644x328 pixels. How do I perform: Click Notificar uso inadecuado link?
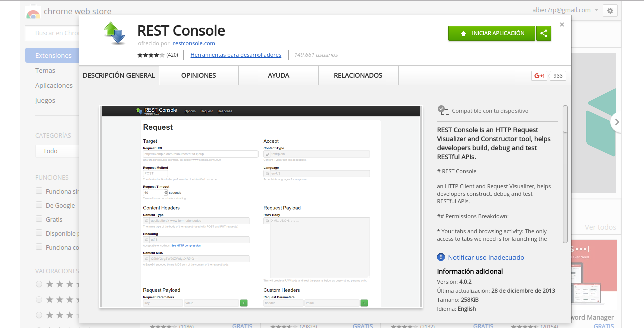(486, 257)
